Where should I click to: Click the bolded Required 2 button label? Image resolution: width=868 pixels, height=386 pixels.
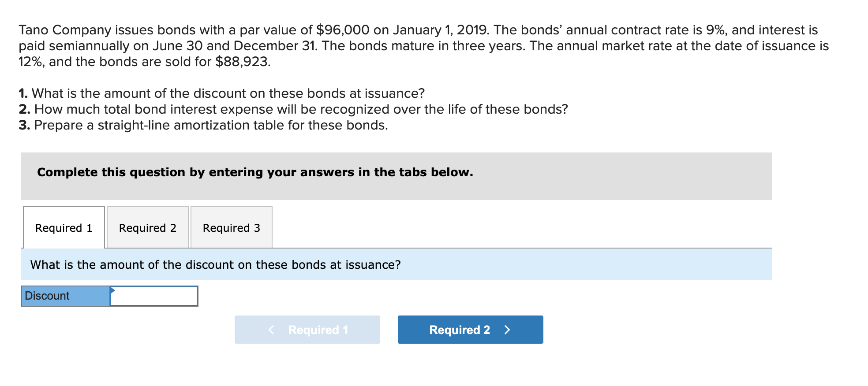click(460, 329)
